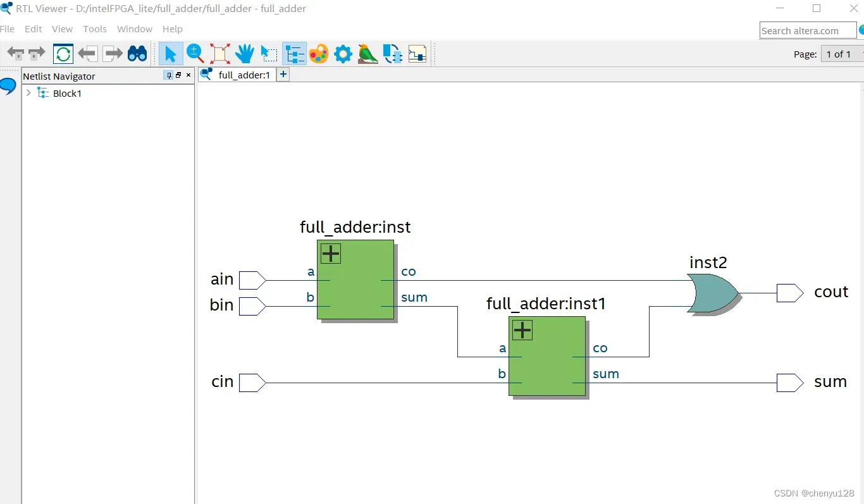This screenshot has width=864, height=504.
Task: Click the blue blocks refresh toolbar icon
Action: [x=393, y=54]
